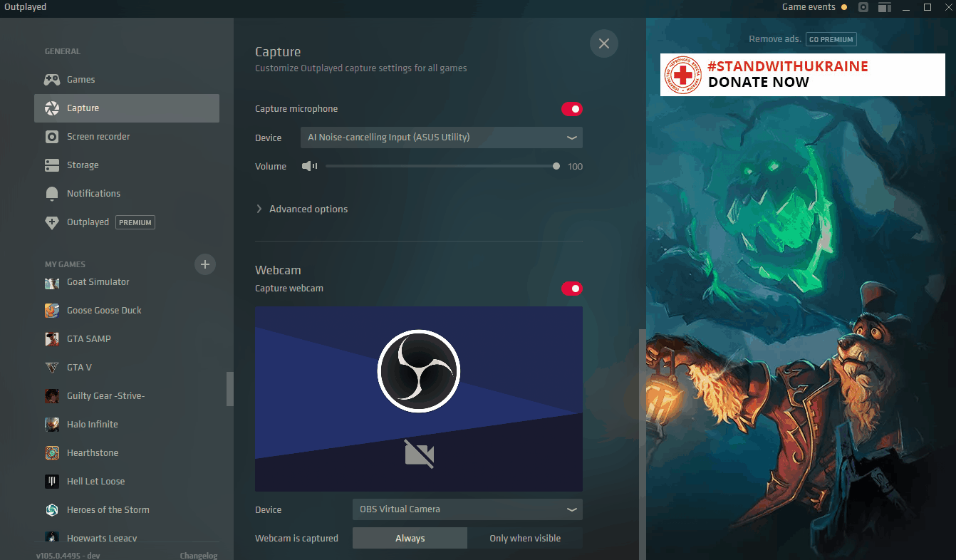Click the Hell Let Loose game icon
Viewport: 956px width, 560px height.
point(52,482)
